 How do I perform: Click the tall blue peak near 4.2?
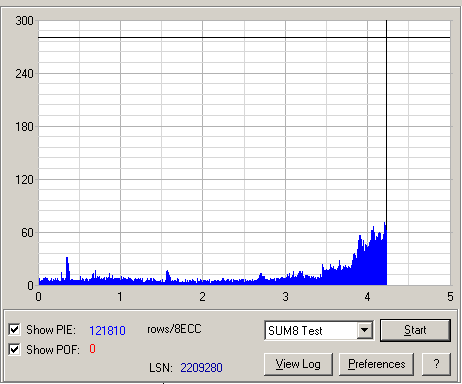pyautogui.click(x=385, y=253)
